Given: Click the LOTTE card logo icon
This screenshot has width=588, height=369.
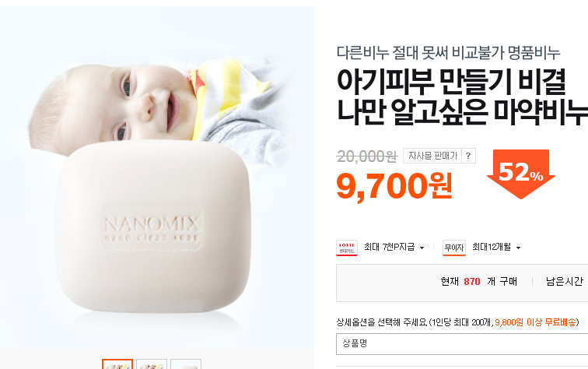Looking at the screenshot, I should (347, 248).
